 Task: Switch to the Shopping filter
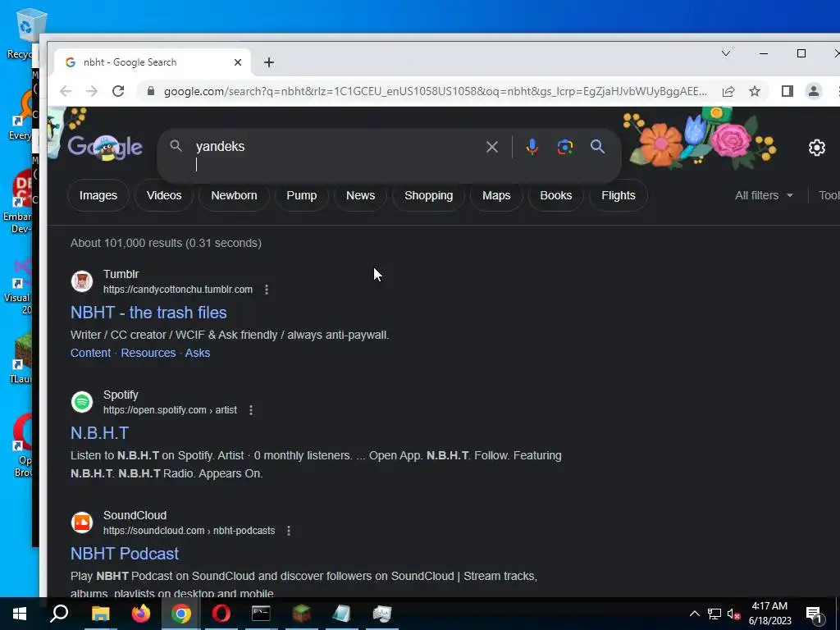pos(428,195)
